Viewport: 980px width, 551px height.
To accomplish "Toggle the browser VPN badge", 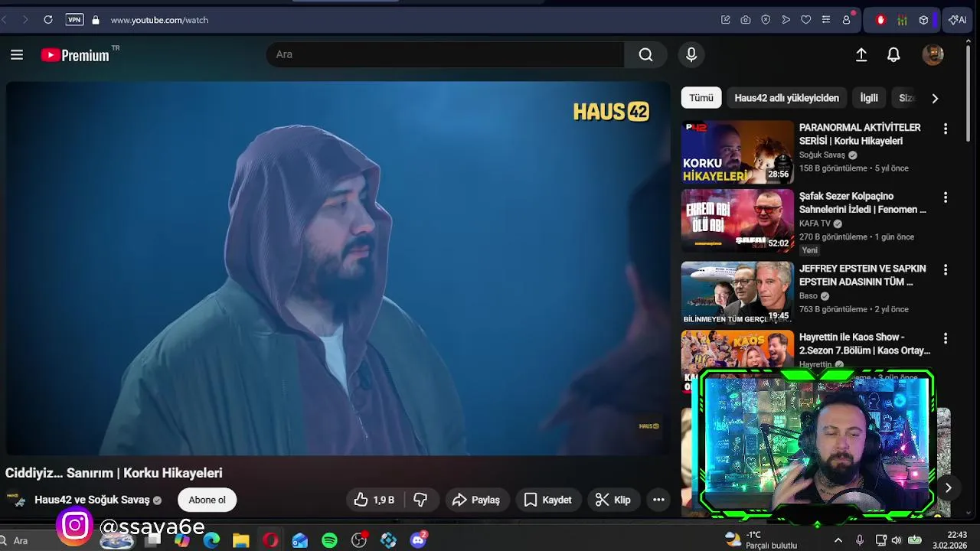I will point(74,20).
